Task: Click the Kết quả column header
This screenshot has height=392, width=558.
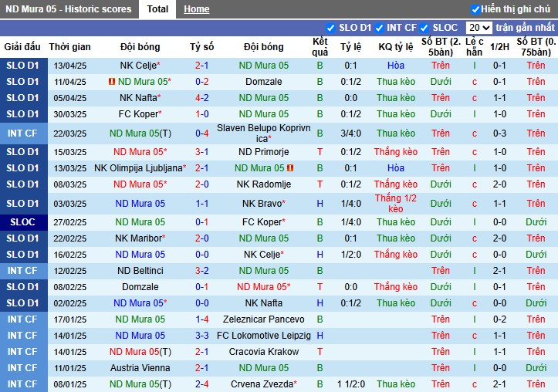Action: [x=320, y=47]
